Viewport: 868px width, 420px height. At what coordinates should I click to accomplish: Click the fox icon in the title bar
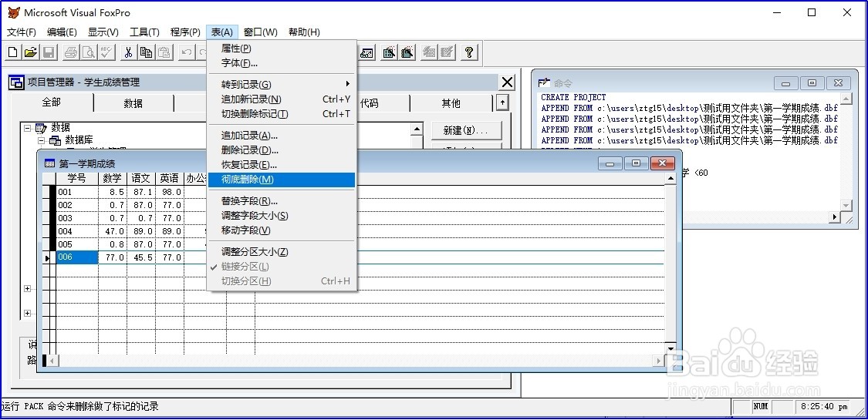pos(14,12)
